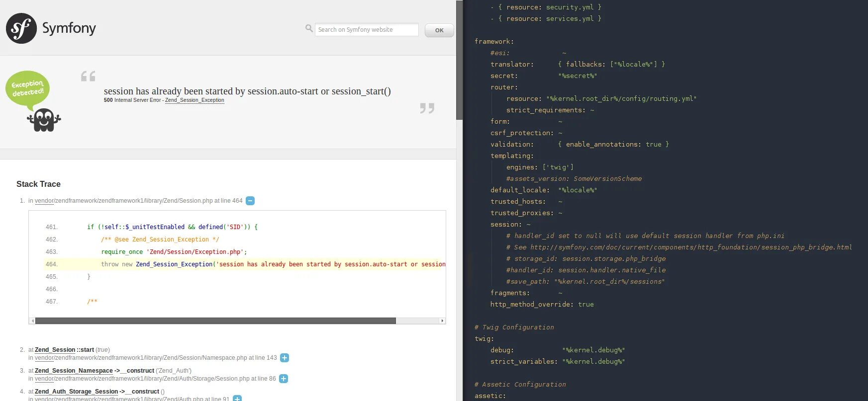Click 'twig:' key in editor
This screenshot has height=401, width=868.
[484, 339]
